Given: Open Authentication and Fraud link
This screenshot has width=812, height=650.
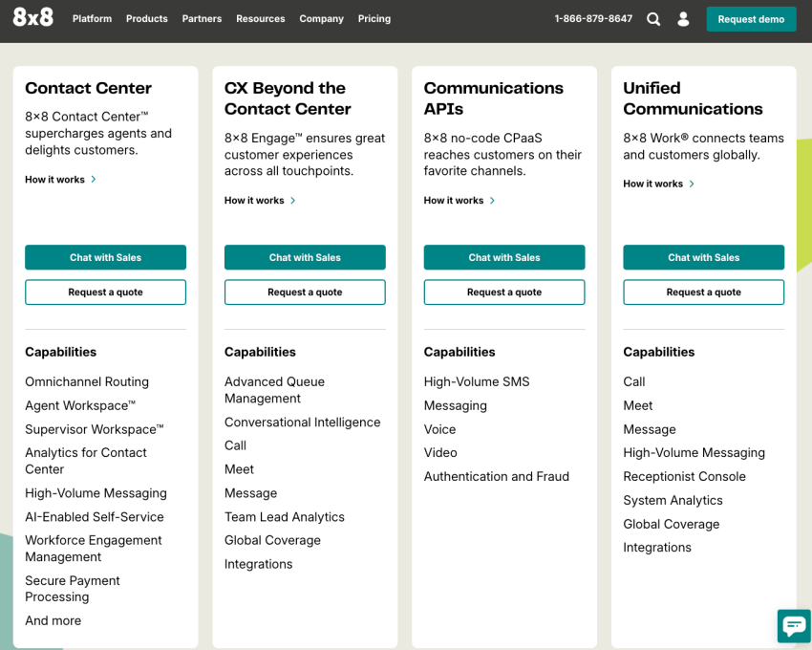Looking at the screenshot, I should (497, 476).
